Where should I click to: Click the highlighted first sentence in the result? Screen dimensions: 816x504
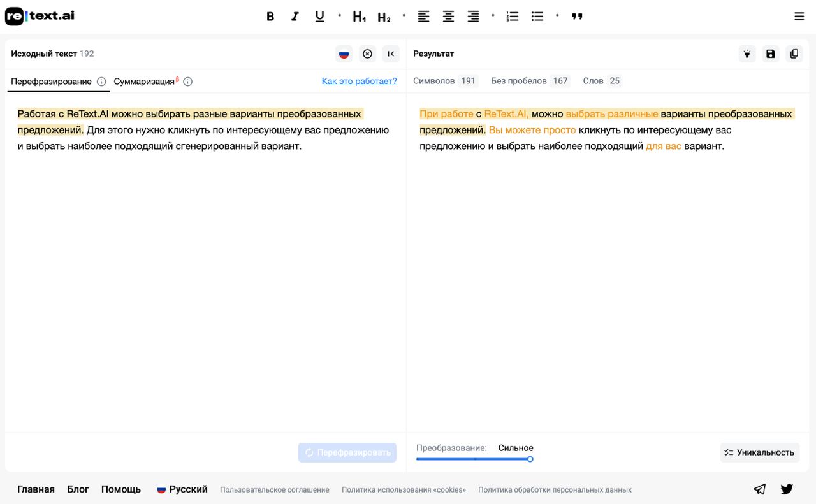(606, 122)
